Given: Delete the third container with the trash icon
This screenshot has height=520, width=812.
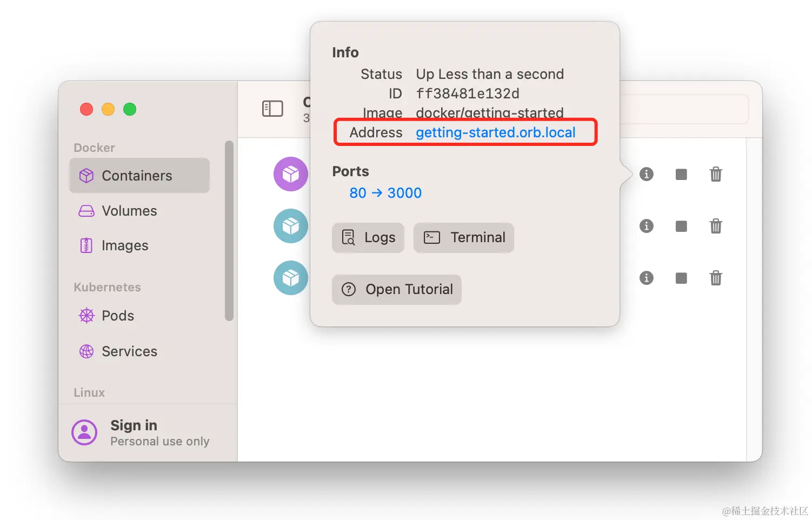Looking at the screenshot, I should tap(716, 278).
